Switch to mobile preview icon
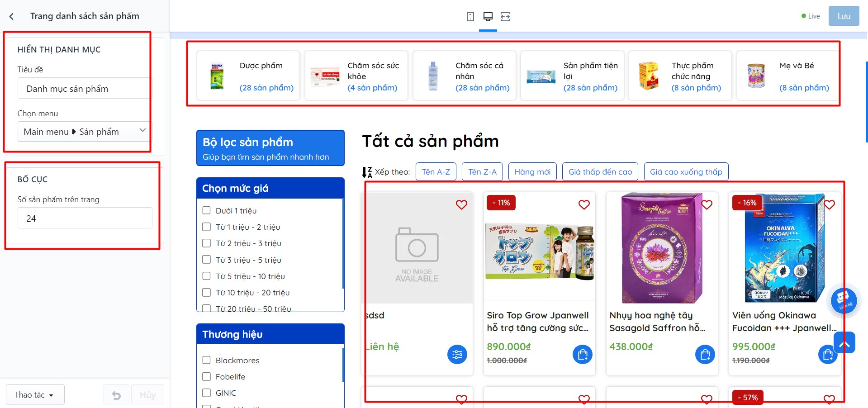 coord(470,17)
